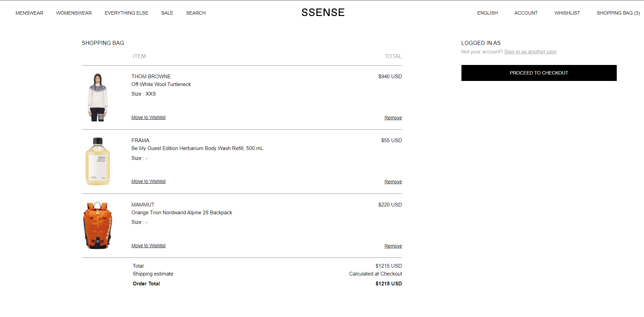Click Sign in as another user
This screenshot has height=317, width=644.
pyautogui.click(x=530, y=52)
